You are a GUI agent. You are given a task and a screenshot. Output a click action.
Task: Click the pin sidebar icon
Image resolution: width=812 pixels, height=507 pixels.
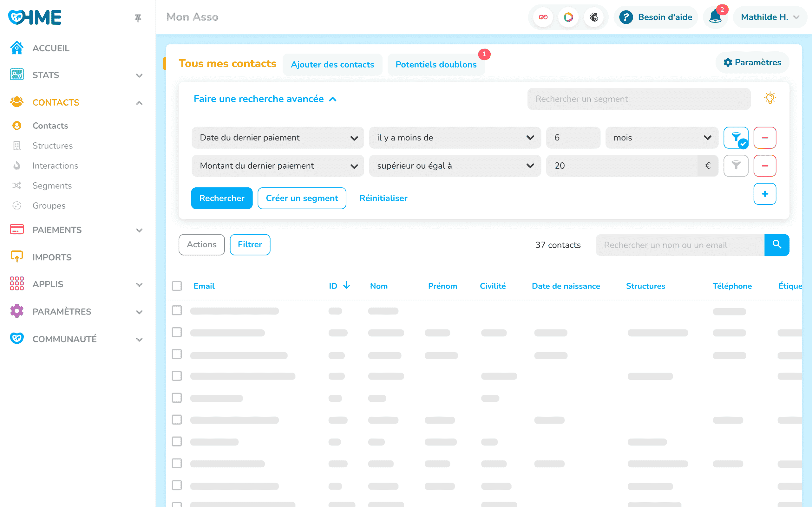pos(138,18)
